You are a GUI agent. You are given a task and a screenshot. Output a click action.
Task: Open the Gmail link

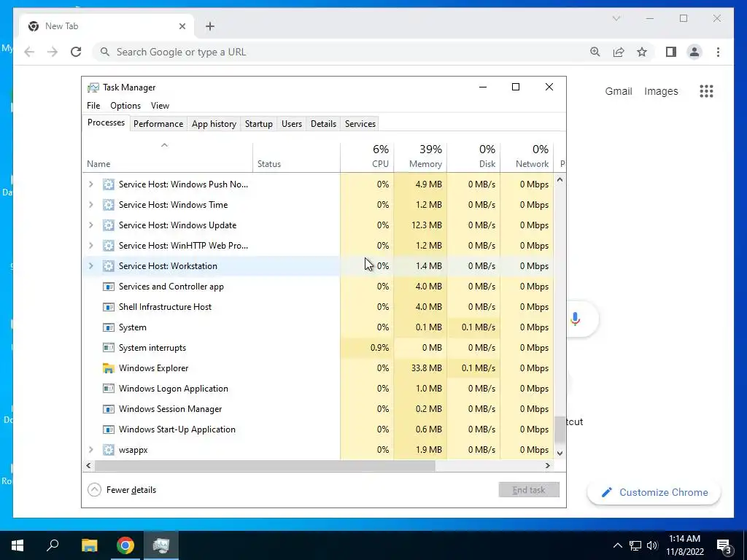[619, 91]
